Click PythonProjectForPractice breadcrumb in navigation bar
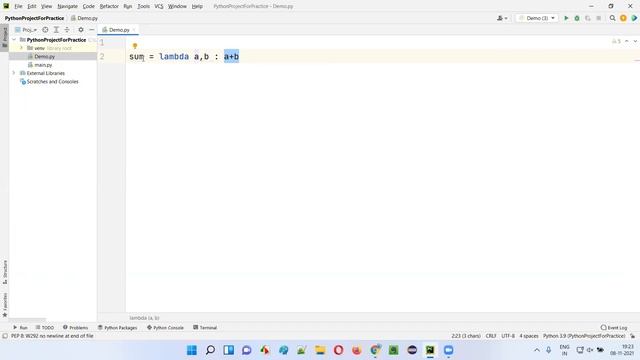This screenshot has width=640, height=360. click(x=34, y=18)
